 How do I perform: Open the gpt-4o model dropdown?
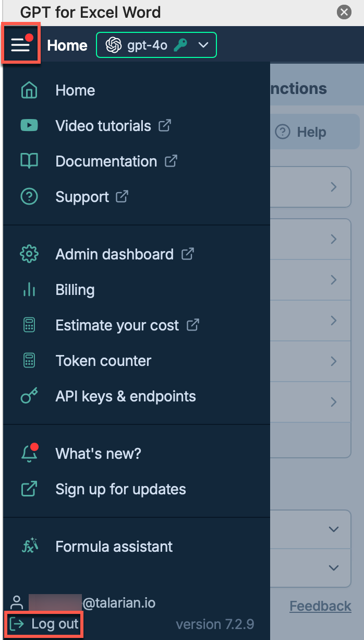click(x=156, y=45)
